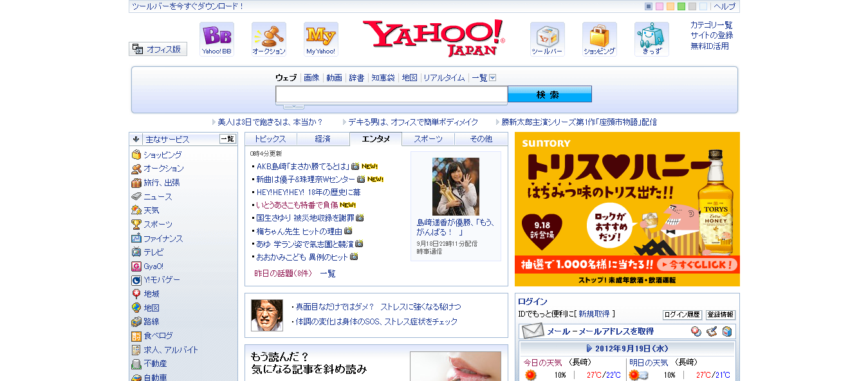Click the 登録情報 button
Image resolution: width=868 pixels, height=381 pixels.
[x=721, y=315]
